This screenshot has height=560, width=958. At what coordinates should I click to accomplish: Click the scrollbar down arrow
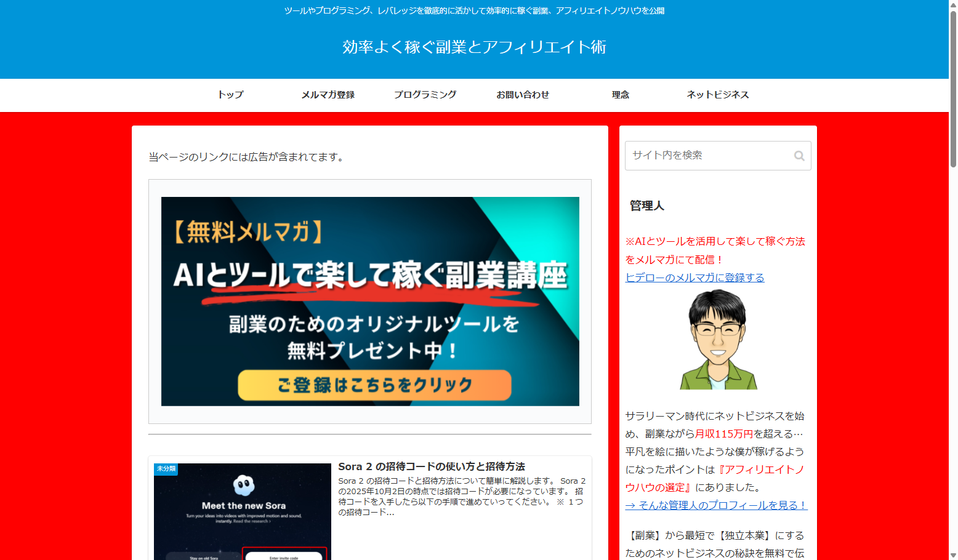(x=953, y=555)
